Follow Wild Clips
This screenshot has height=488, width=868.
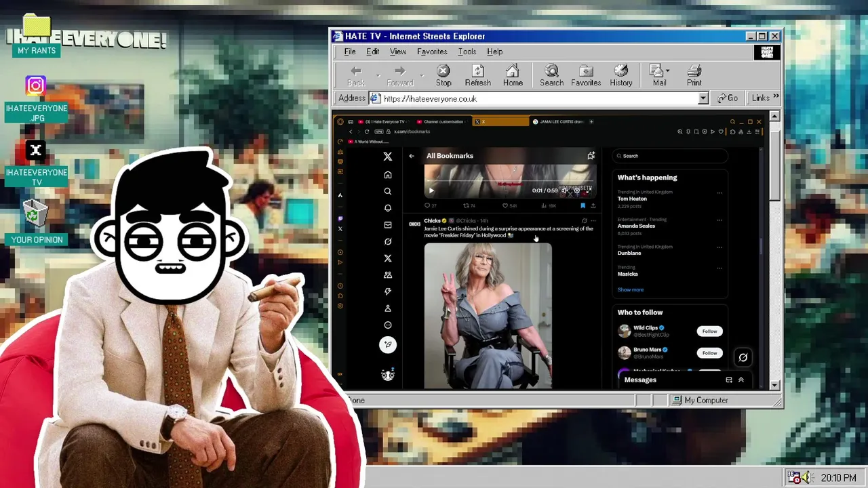[x=709, y=331]
